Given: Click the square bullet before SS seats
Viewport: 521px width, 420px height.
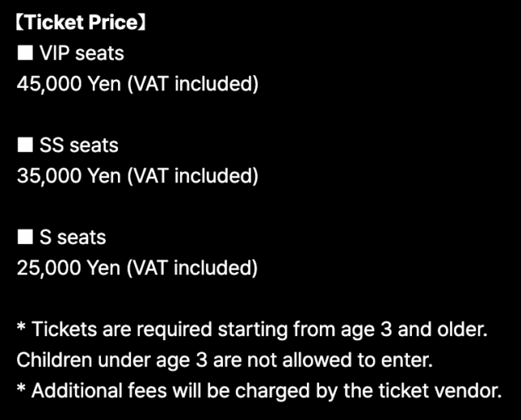Looking at the screenshot, I should coord(25,146).
